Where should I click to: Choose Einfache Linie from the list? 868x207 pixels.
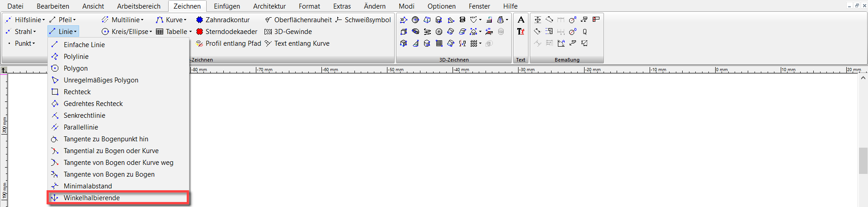point(118,45)
